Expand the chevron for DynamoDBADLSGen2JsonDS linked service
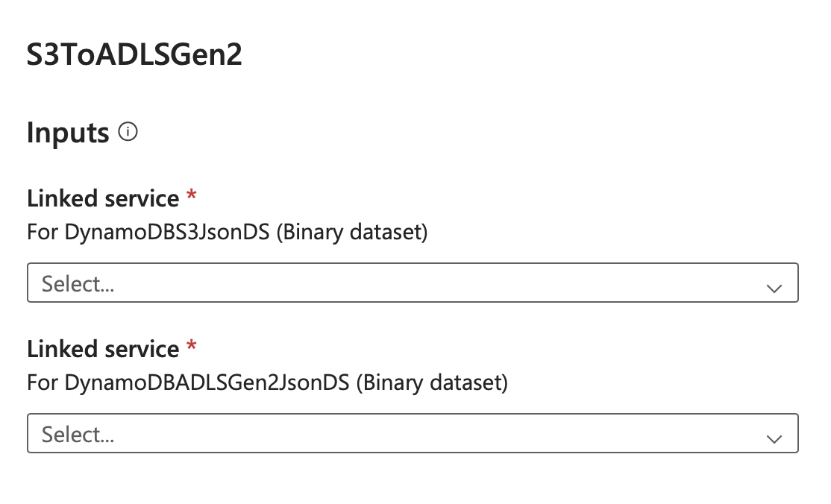The image size is (831, 504). point(774,438)
